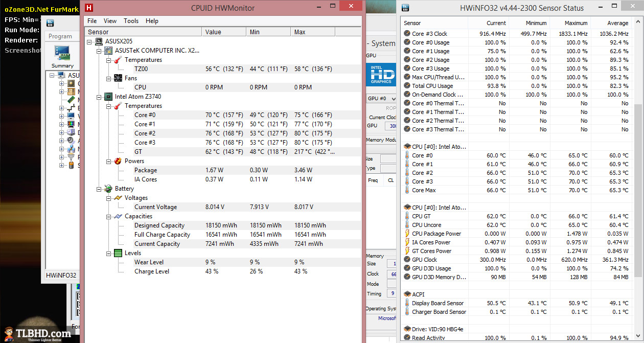This screenshot has height=343, width=644.
Task: Click the lightning icon beside GT Cores Power
Action: (407, 251)
